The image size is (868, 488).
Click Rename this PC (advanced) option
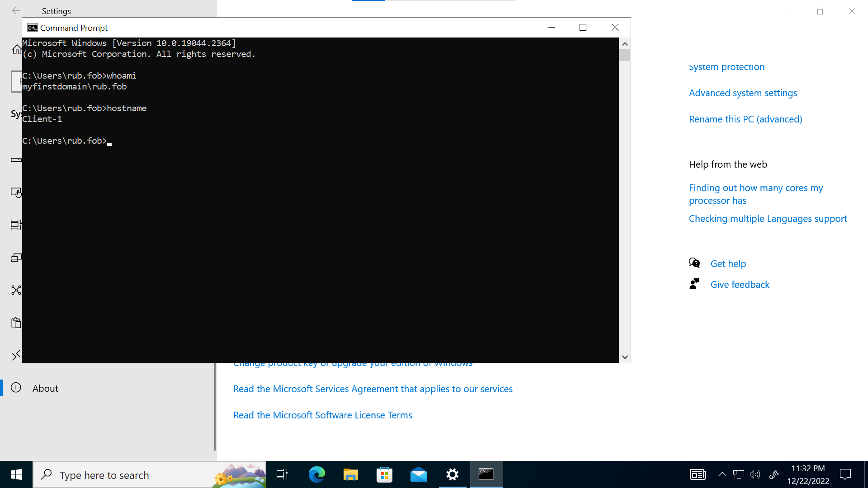coord(745,118)
